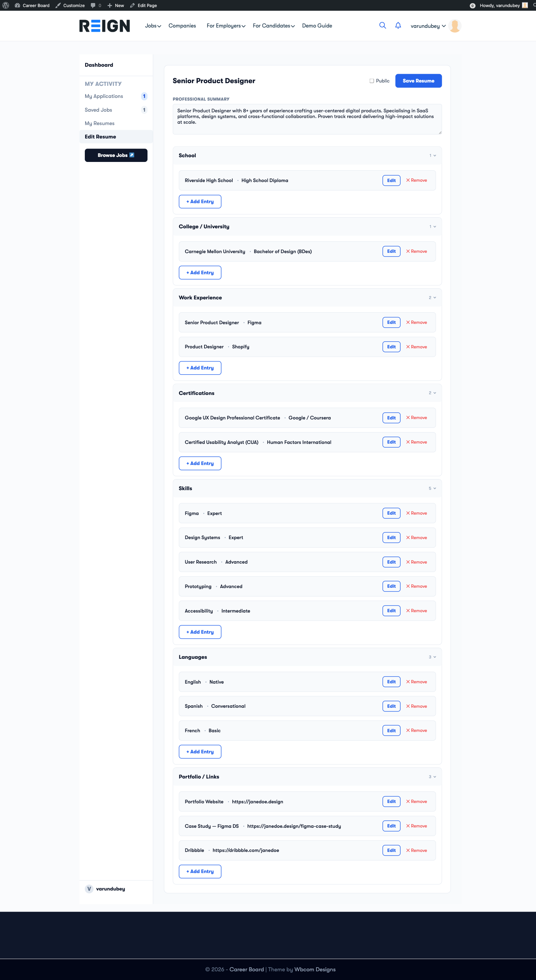Remove the Riverside High School entry
The height and width of the screenshot is (980, 536).
[417, 180]
